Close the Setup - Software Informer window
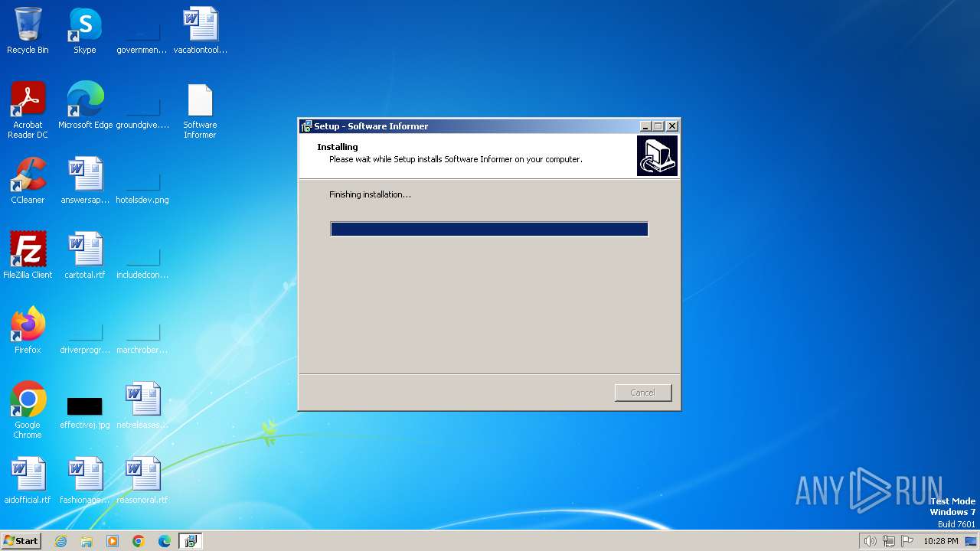Viewport: 980px width, 551px height. [x=672, y=126]
